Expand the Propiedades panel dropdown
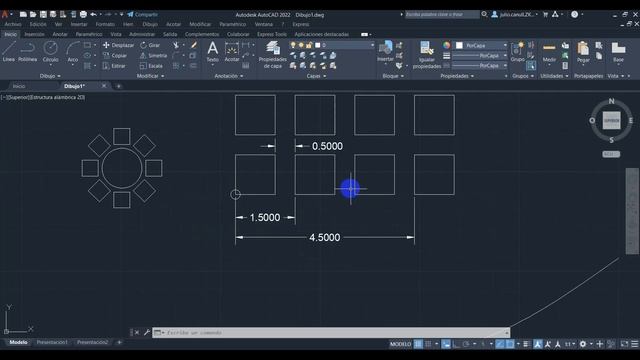This screenshot has height=360, width=640. (457, 76)
